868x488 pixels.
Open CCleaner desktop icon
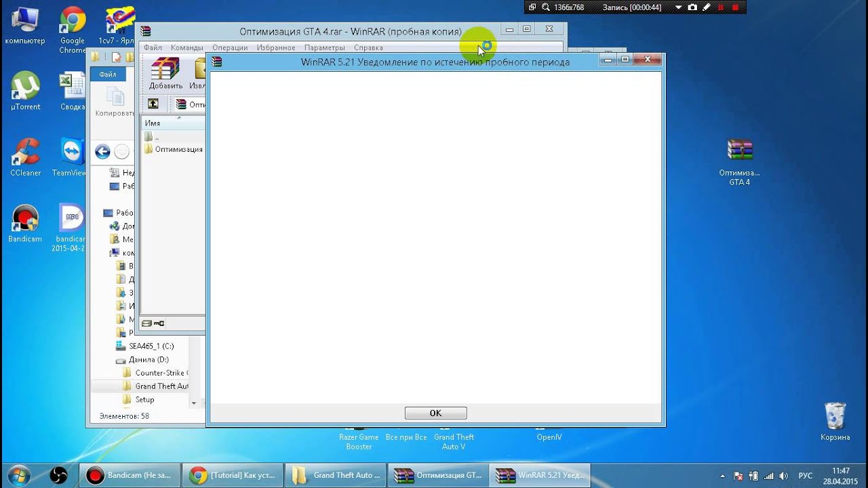pyautogui.click(x=25, y=157)
